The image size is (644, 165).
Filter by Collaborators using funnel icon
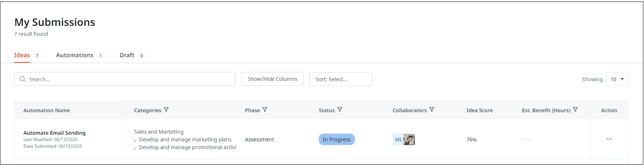pyautogui.click(x=432, y=110)
